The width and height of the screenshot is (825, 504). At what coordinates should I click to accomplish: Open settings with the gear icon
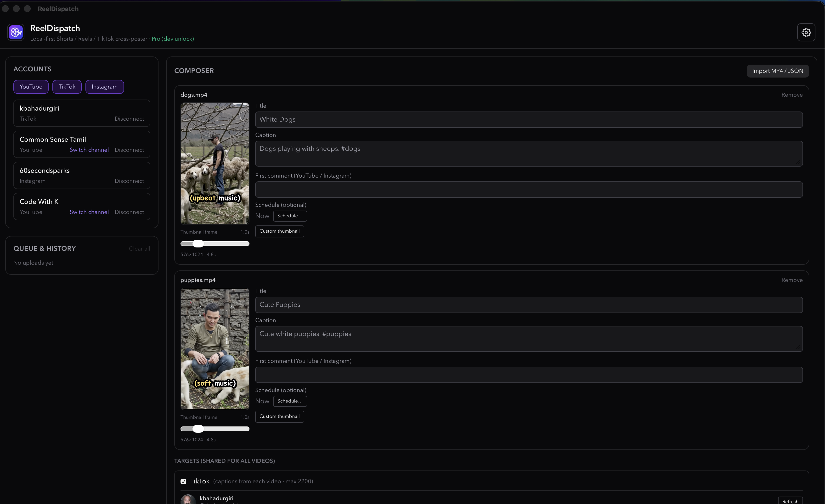pos(806,33)
